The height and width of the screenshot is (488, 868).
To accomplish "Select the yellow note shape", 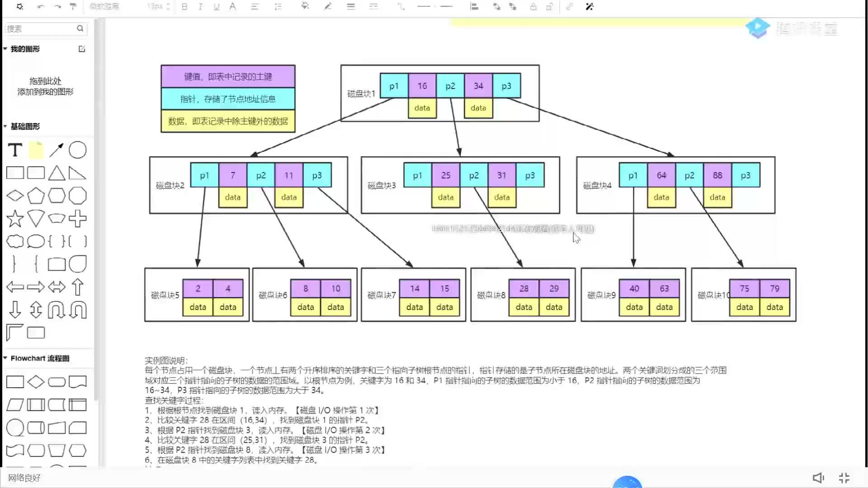I will tap(36, 150).
